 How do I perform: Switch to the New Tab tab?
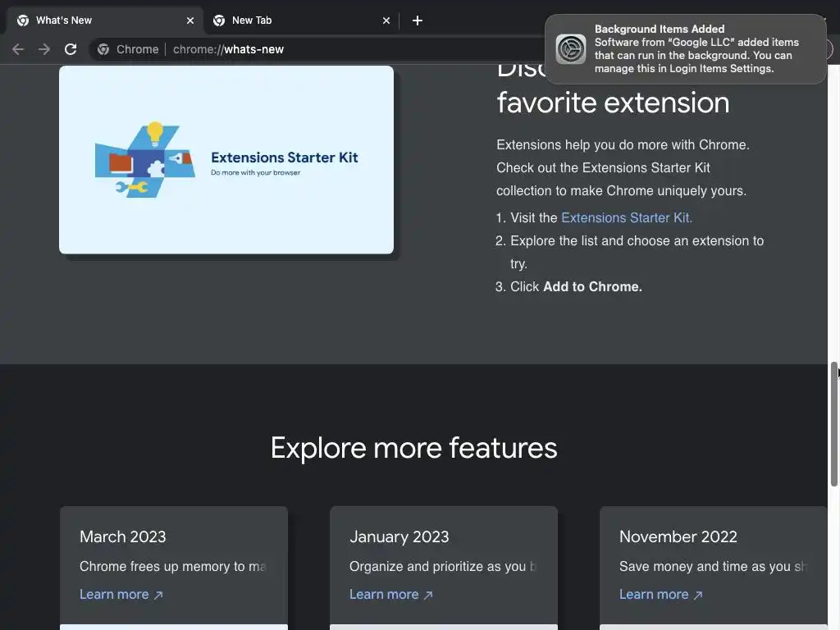301,21
